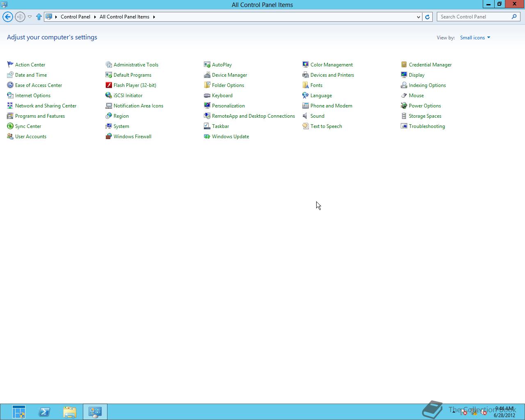Click the Folder Options icon
This screenshot has width=525, height=420.
pyautogui.click(x=207, y=85)
